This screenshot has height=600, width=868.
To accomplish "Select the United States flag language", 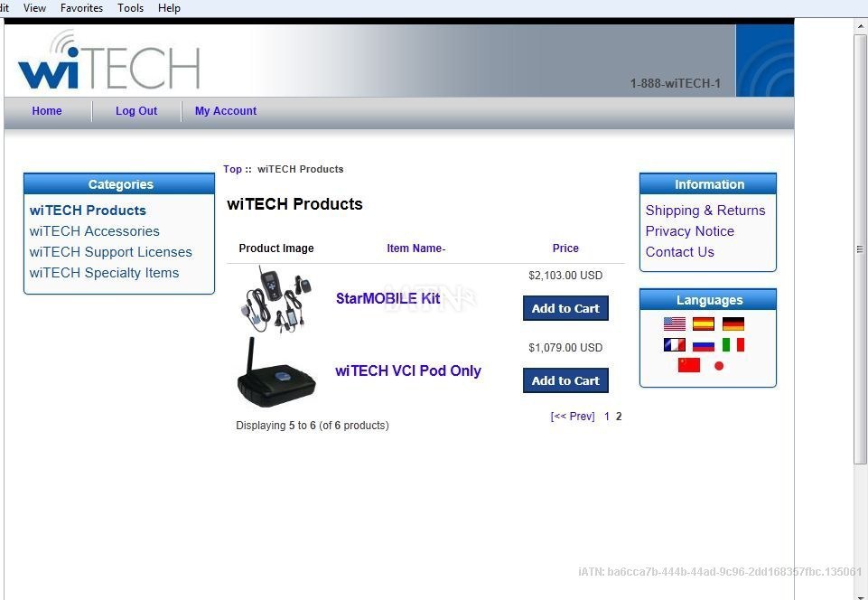I will [x=674, y=323].
